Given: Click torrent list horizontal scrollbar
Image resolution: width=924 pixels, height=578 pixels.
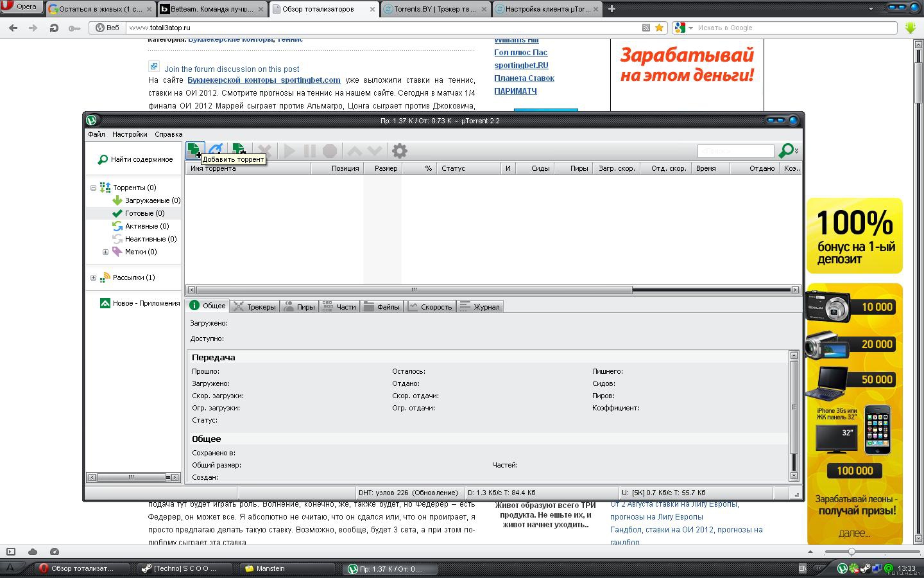Looking at the screenshot, I should [x=492, y=290].
